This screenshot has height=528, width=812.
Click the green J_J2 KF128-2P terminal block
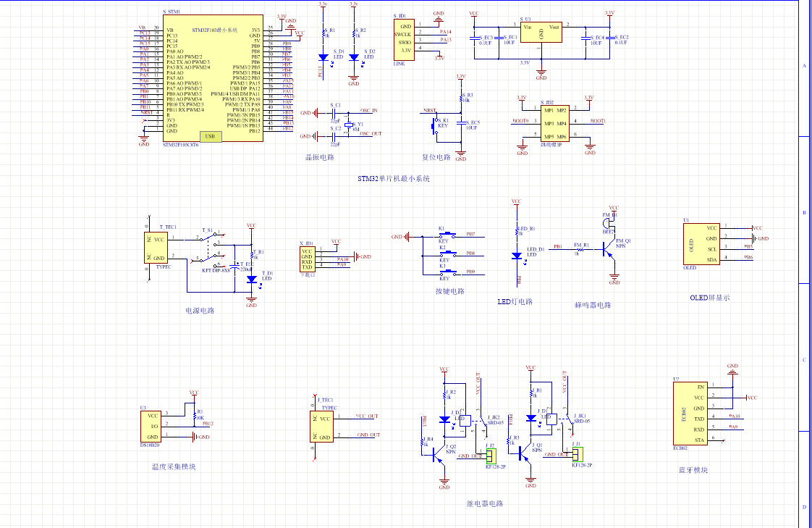490,455
